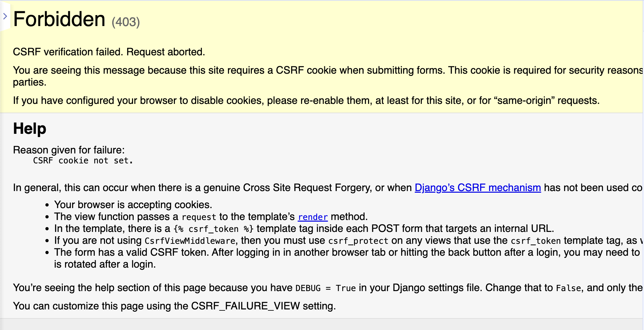Click the (403) status code text
Screen dimensions: 644x330
[126, 22]
